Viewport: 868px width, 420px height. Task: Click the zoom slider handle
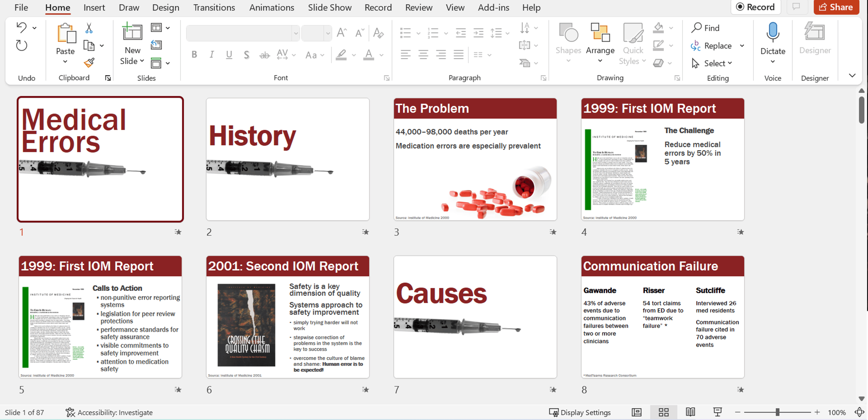click(x=777, y=412)
